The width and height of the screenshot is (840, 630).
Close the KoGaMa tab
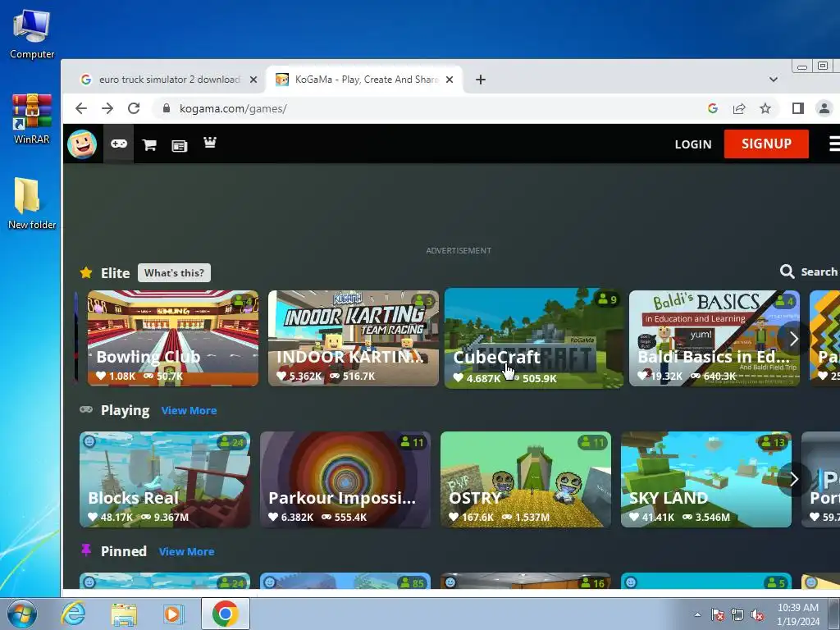450,80
